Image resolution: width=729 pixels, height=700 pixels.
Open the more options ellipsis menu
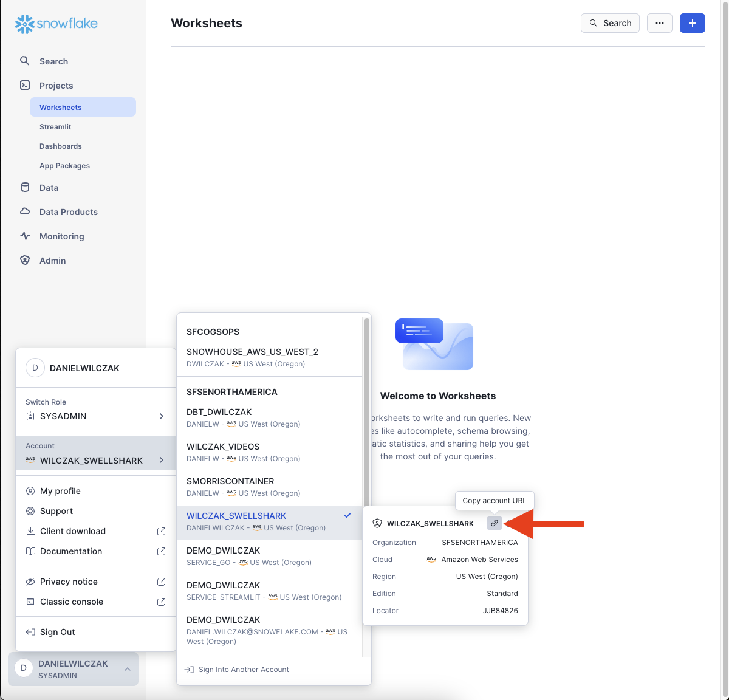(660, 23)
